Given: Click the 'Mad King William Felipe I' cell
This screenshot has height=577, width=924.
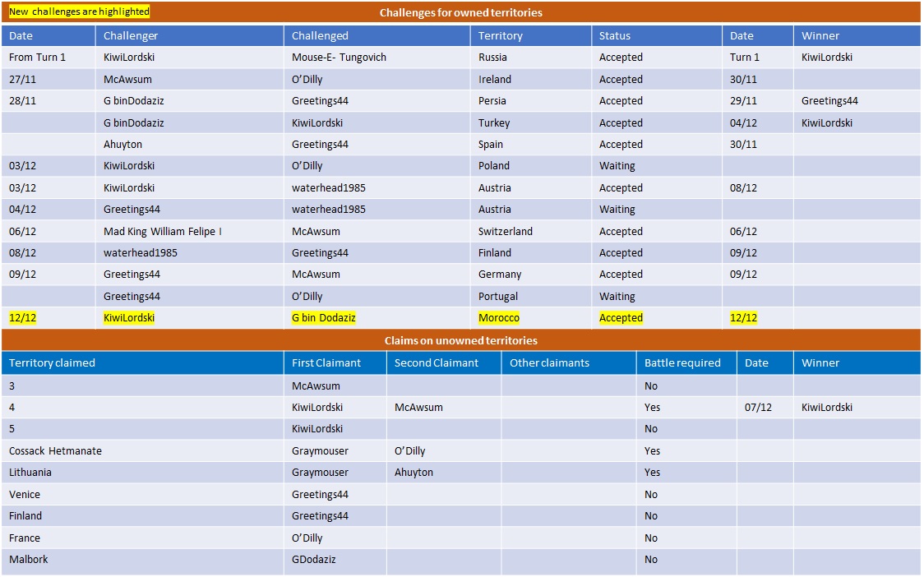Looking at the screenshot, I should point(163,232).
